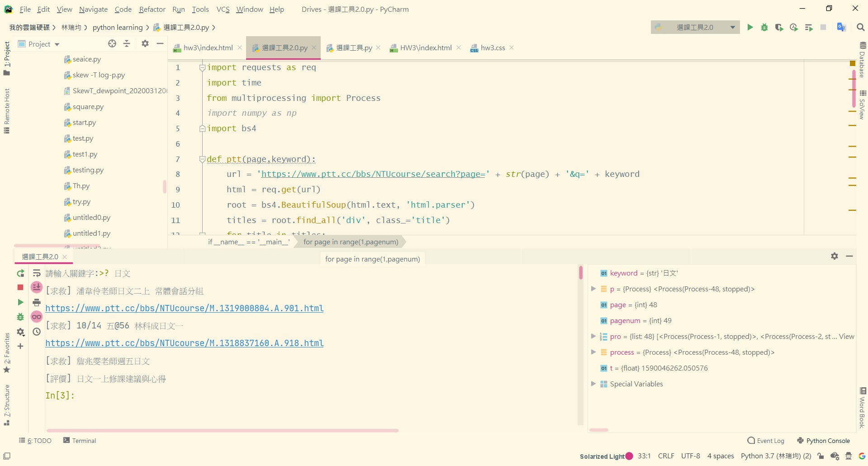Viewport: 868px width, 466px height.
Task: Toggle the Structure tool window
Action: [x=7, y=405]
